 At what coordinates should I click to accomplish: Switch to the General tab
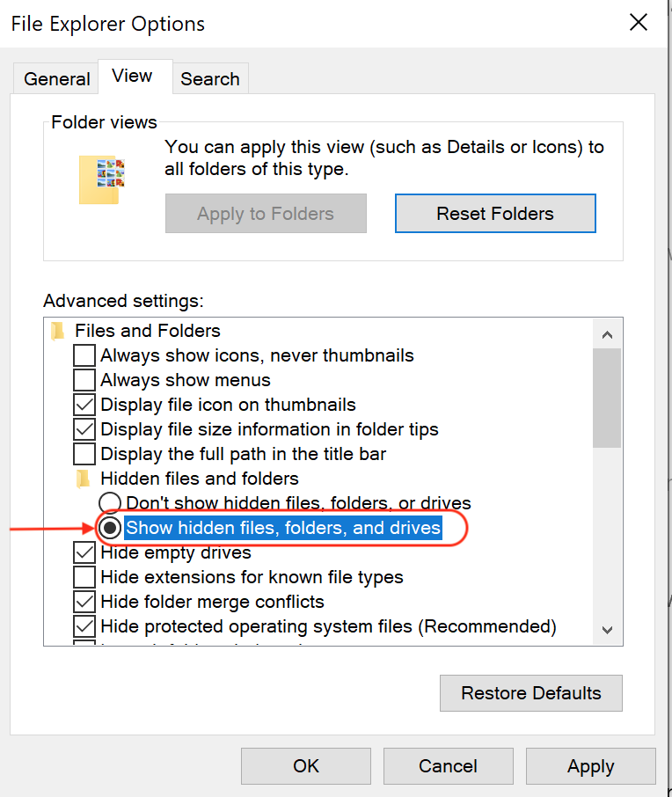55,78
